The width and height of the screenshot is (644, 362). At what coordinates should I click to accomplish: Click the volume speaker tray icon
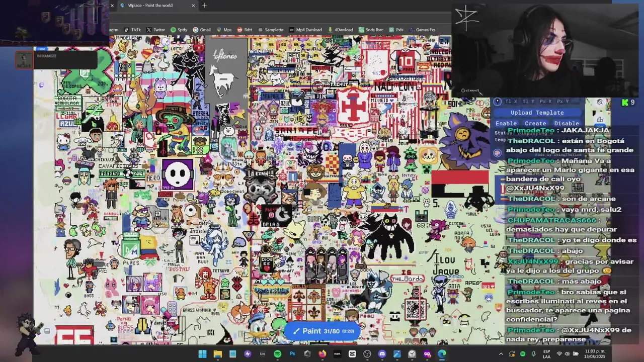click(568, 354)
